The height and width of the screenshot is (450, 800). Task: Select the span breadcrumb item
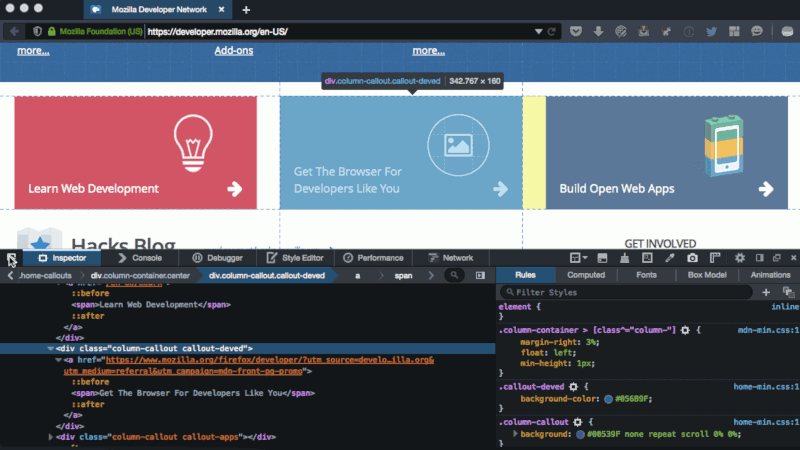403,276
